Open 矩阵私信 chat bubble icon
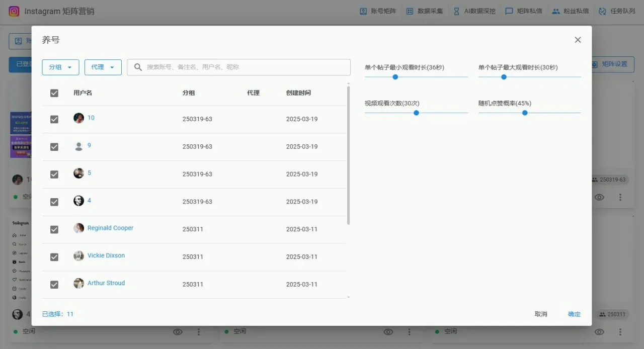644x349 pixels. (509, 11)
